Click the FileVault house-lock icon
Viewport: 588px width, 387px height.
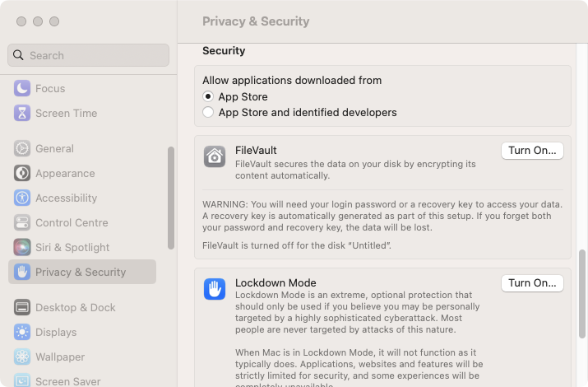(x=215, y=156)
